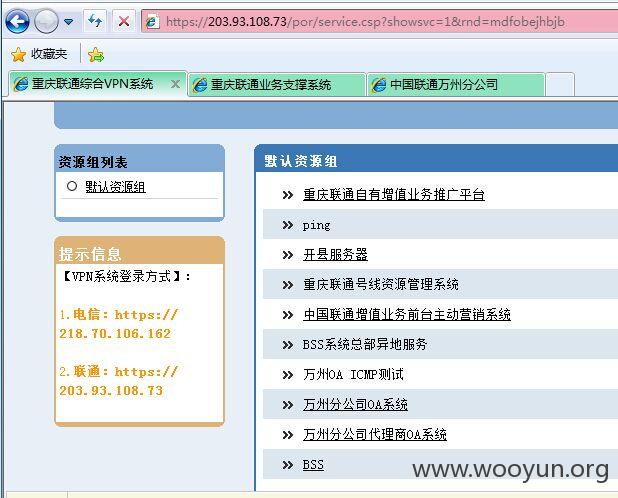Open 万州分公司OA系统 link
618x498 pixels.
355,404
